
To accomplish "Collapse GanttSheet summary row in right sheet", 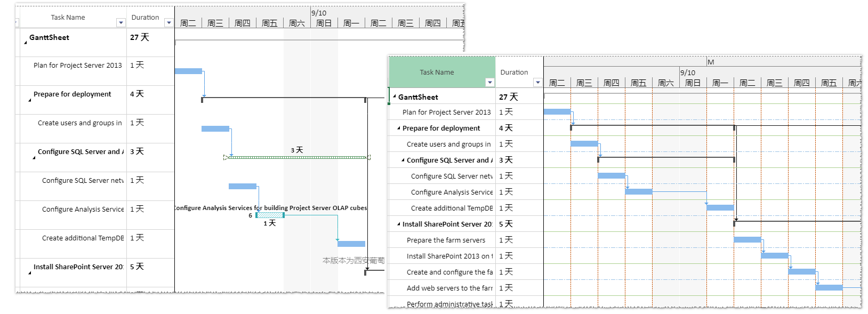I will pos(395,97).
